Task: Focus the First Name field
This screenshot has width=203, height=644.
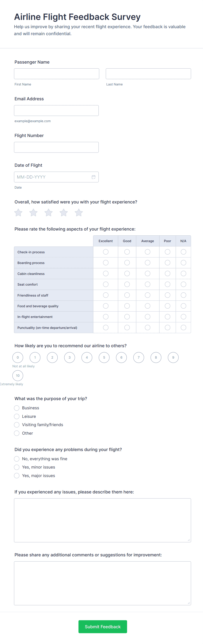Action: [x=57, y=74]
